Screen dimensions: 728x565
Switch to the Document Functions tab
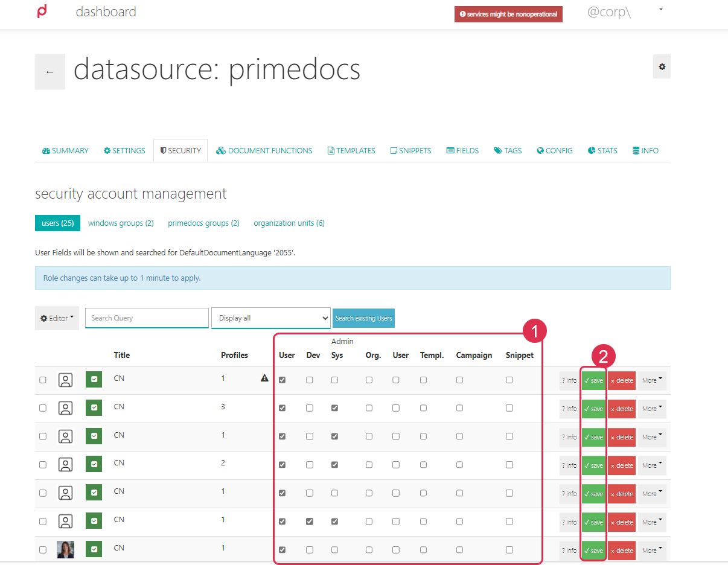click(x=264, y=151)
